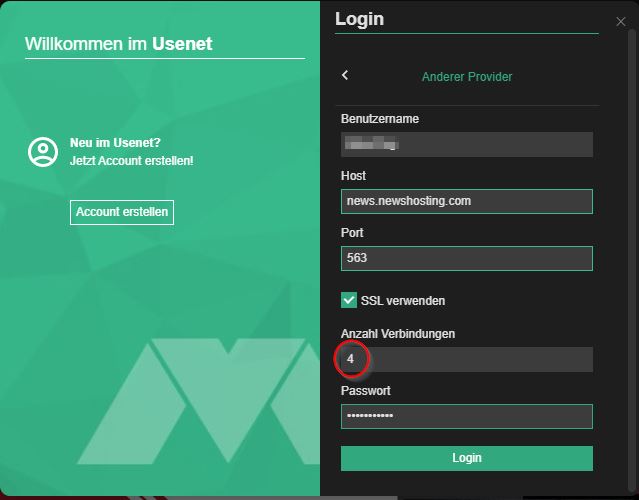
Task: Click the "Benutzername" label
Action: coord(380,119)
